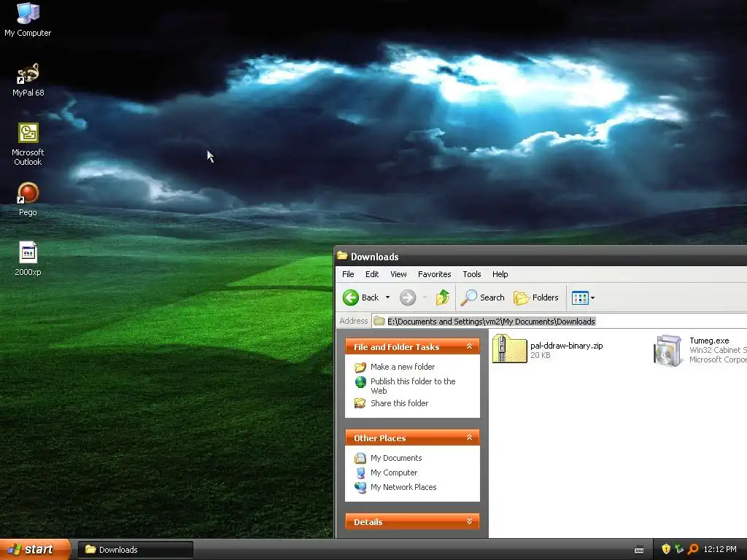Click Publish this folder to the Web
747x560 pixels.
(413, 386)
